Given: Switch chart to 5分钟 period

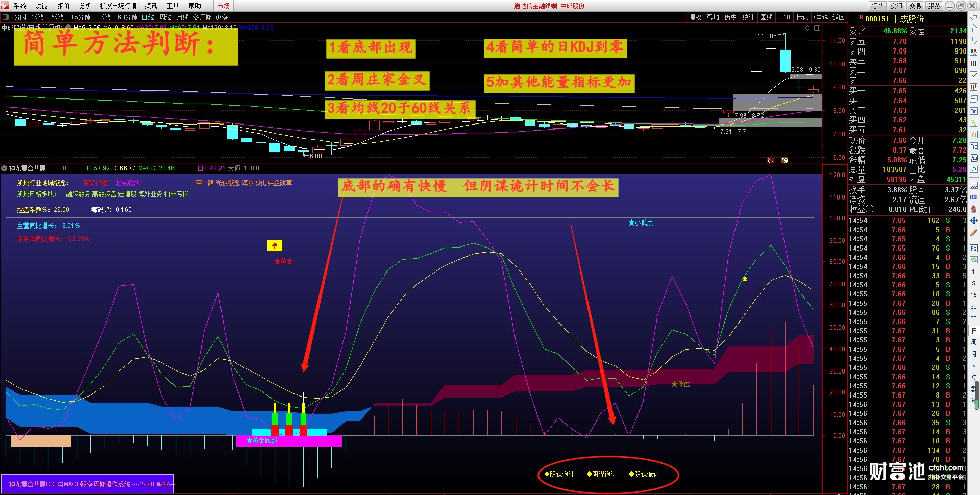Looking at the screenshot, I should click(59, 17).
